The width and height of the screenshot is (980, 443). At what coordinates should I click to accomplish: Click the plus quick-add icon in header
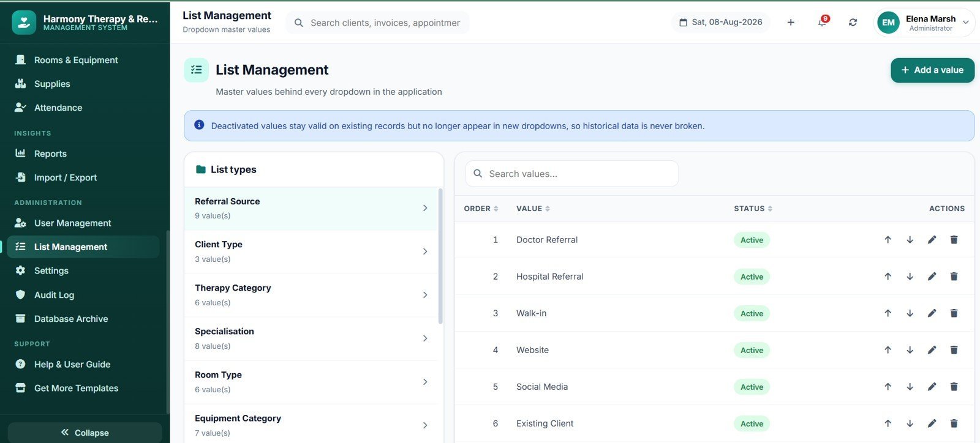tap(791, 22)
